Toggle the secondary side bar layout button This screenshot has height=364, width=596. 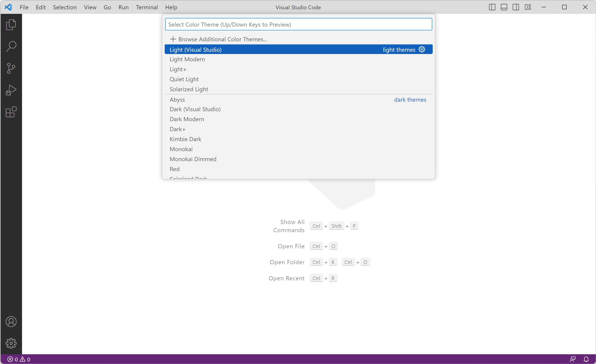516,7
